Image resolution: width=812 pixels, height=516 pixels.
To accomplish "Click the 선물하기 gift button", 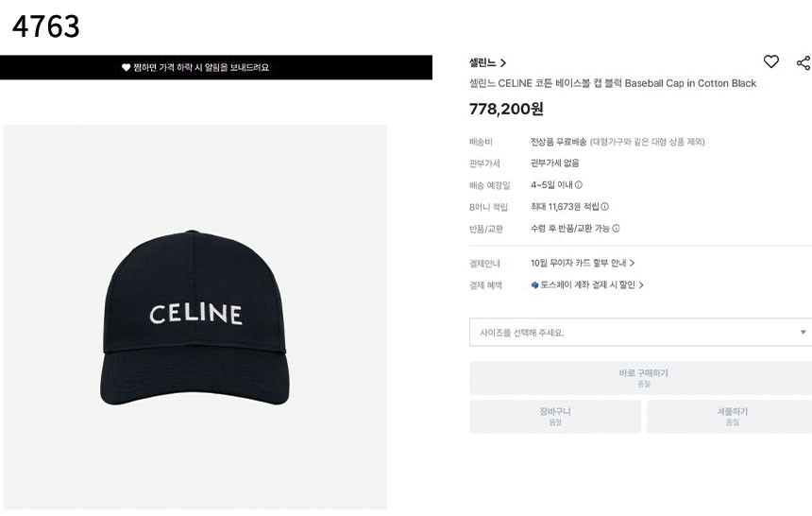I will coord(731,417).
